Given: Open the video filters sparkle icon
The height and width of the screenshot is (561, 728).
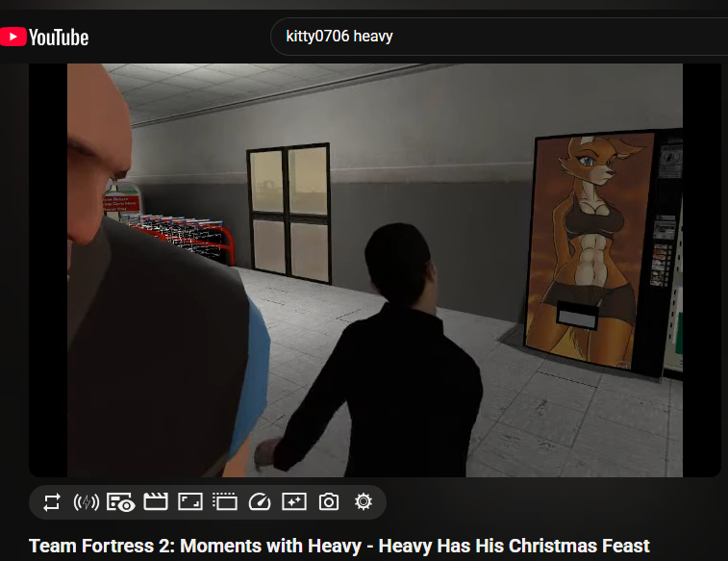Looking at the screenshot, I should tap(293, 502).
